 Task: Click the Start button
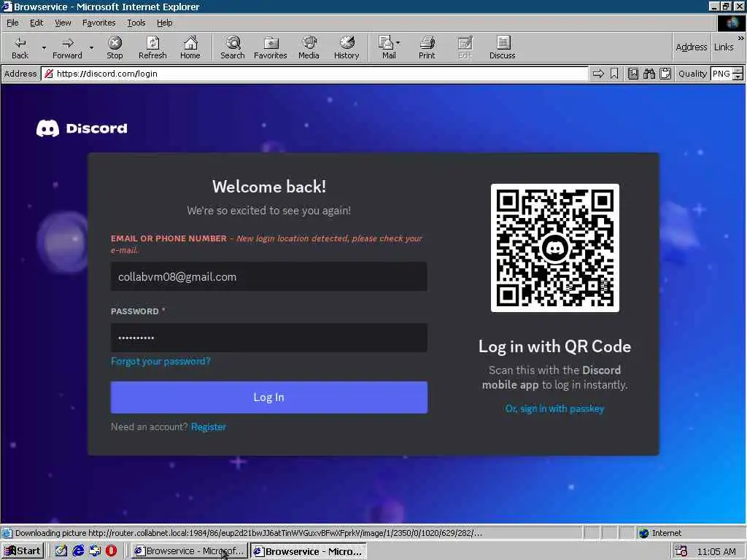(x=23, y=551)
